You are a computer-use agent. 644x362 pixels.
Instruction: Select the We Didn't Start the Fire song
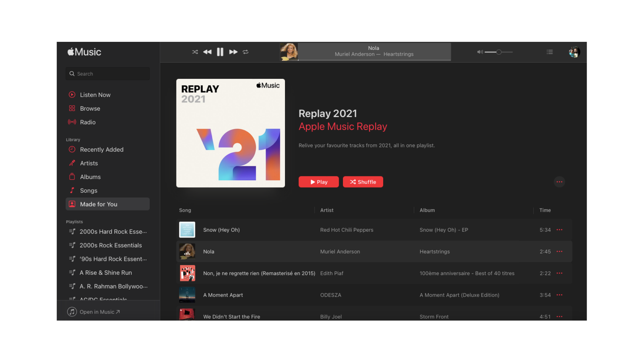[x=232, y=317]
